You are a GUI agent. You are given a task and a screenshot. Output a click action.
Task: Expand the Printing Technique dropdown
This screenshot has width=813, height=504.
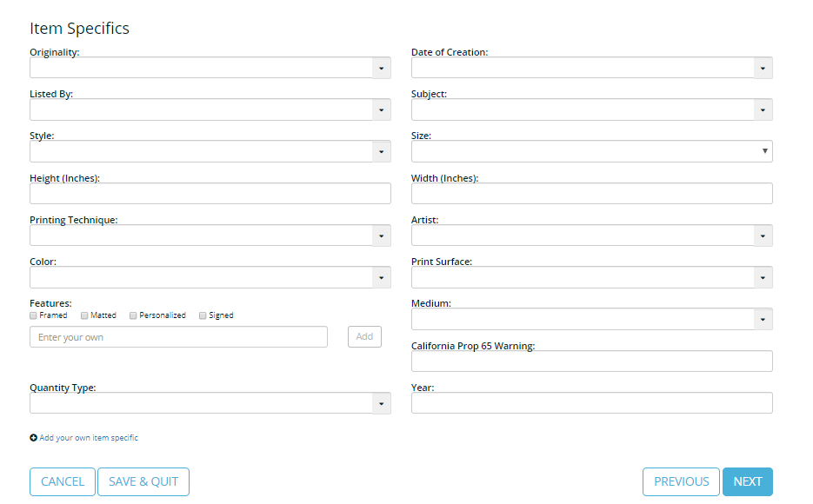click(381, 235)
